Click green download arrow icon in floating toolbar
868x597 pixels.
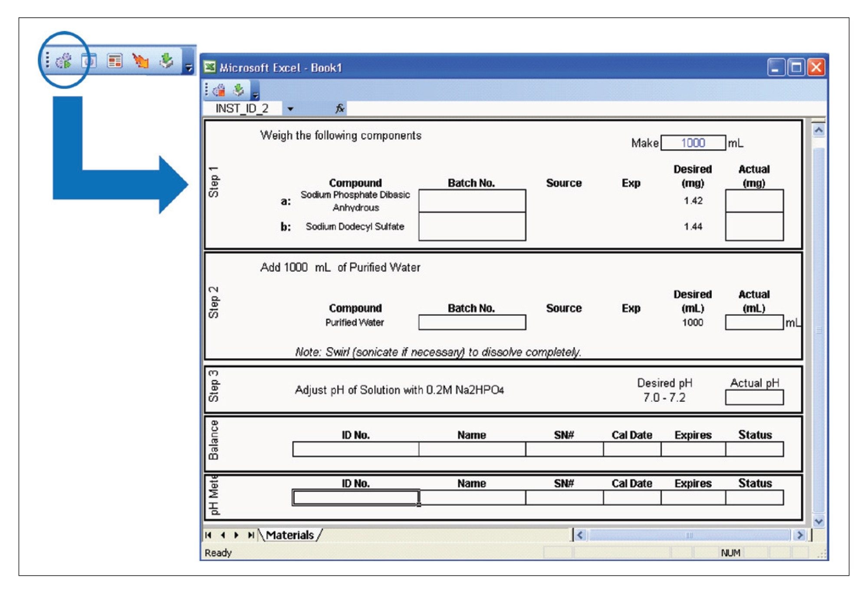click(x=166, y=61)
